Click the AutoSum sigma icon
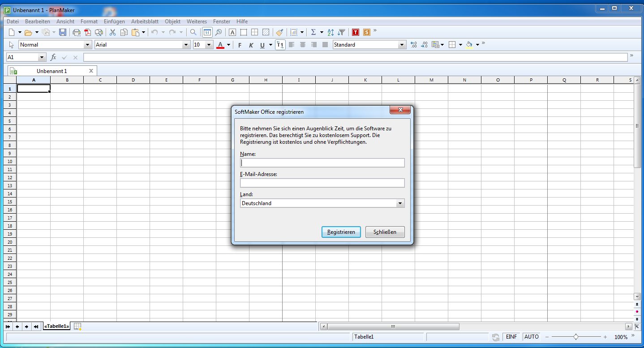 click(313, 32)
